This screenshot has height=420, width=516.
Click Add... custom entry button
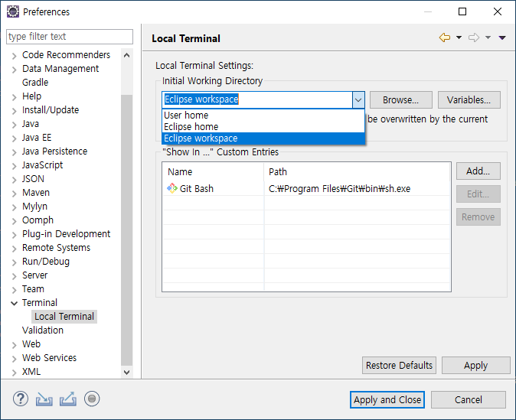tap(478, 171)
